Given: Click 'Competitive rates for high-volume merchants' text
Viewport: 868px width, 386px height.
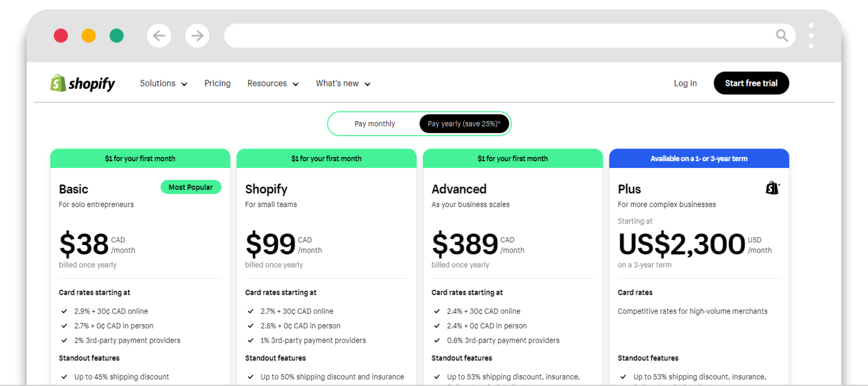Looking at the screenshot, I should tap(692, 311).
